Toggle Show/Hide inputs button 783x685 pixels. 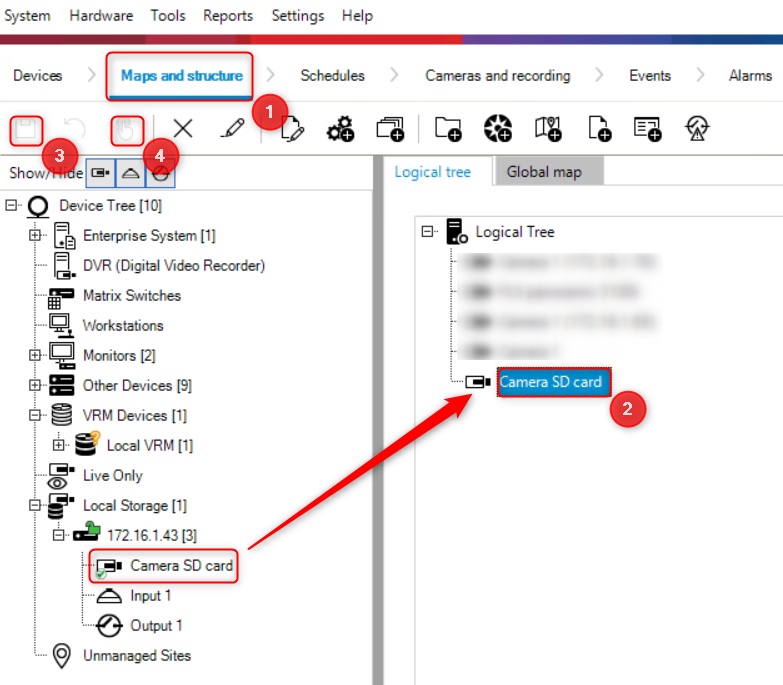click(x=130, y=173)
